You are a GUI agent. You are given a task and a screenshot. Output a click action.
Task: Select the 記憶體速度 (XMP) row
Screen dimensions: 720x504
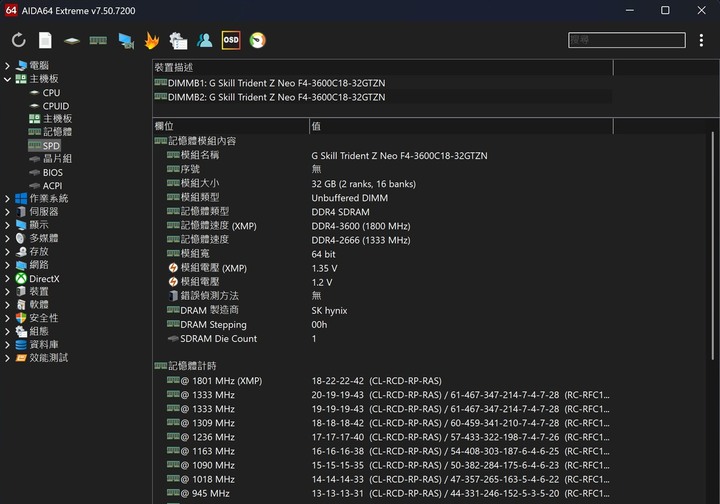382,226
